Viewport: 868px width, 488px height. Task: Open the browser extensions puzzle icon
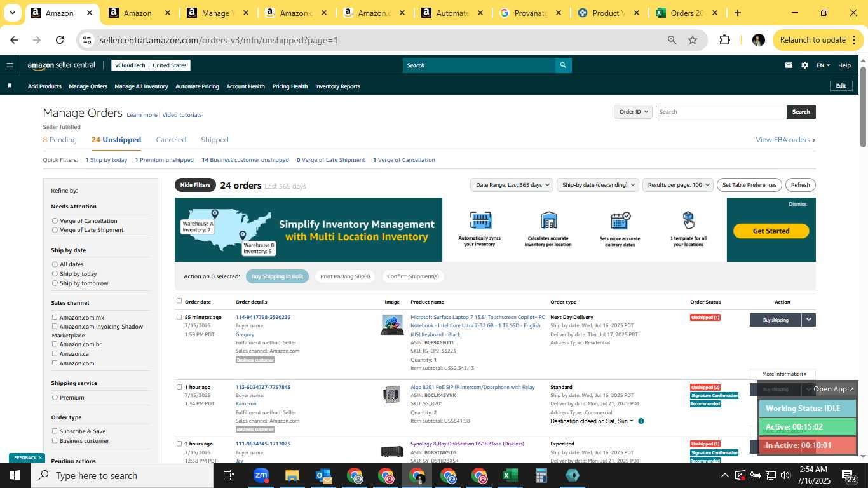point(724,40)
